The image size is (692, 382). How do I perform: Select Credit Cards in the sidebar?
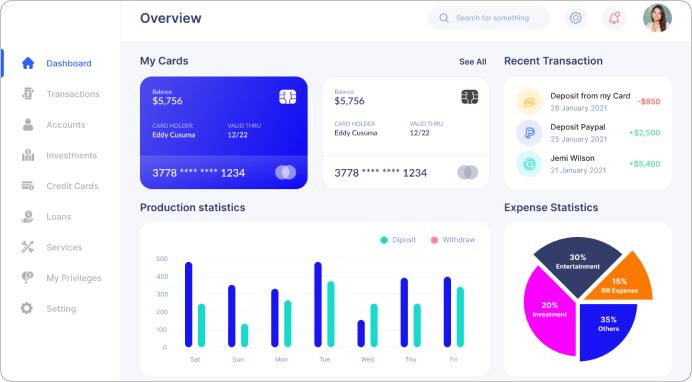pyautogui.click(x=61, y=186)
